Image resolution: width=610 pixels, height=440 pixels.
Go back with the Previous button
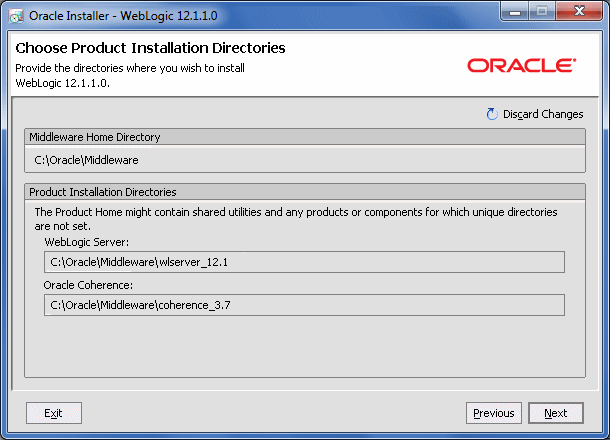pyautogui.click(x=494, y=413)
